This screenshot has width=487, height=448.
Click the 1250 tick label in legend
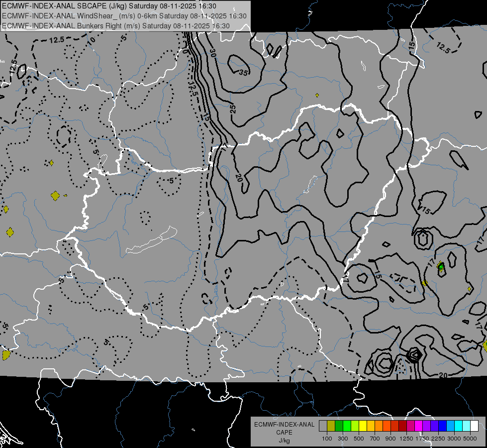click(406, 439)
